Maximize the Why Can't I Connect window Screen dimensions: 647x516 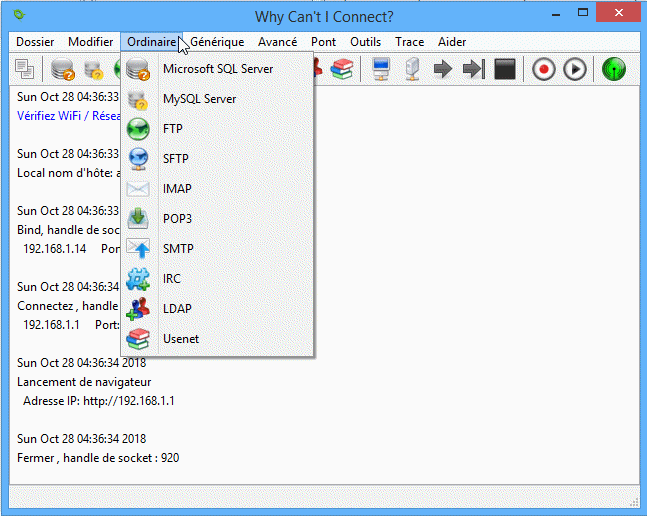click(x=583, y=12)
